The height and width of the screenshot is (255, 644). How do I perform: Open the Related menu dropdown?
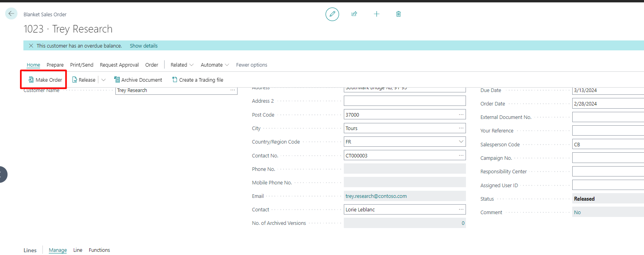pos(182,65)
